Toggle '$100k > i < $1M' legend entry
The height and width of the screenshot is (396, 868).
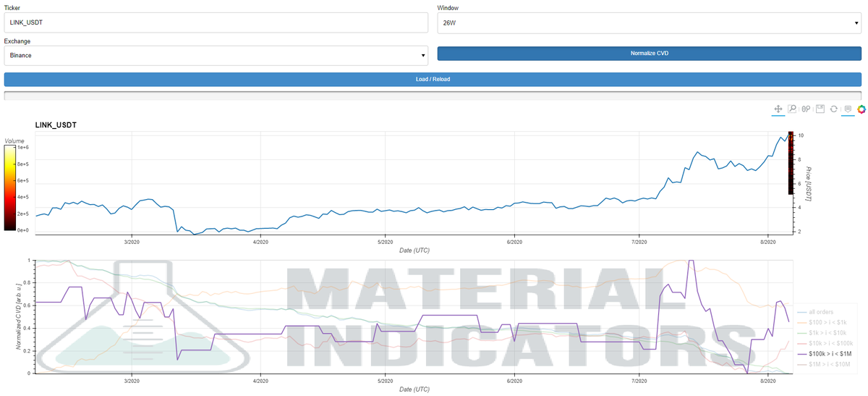[x=824, y=353]
